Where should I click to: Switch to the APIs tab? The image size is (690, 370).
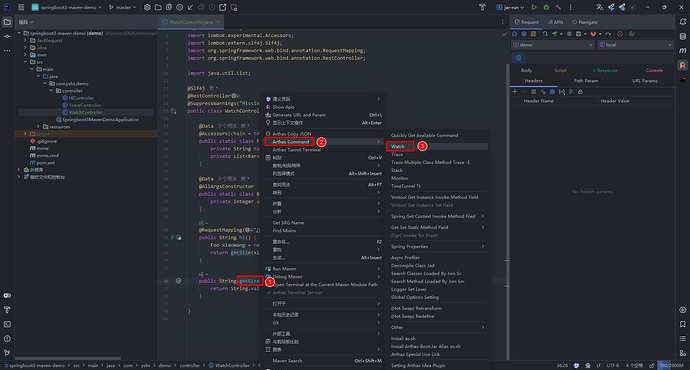coord(555,22)
